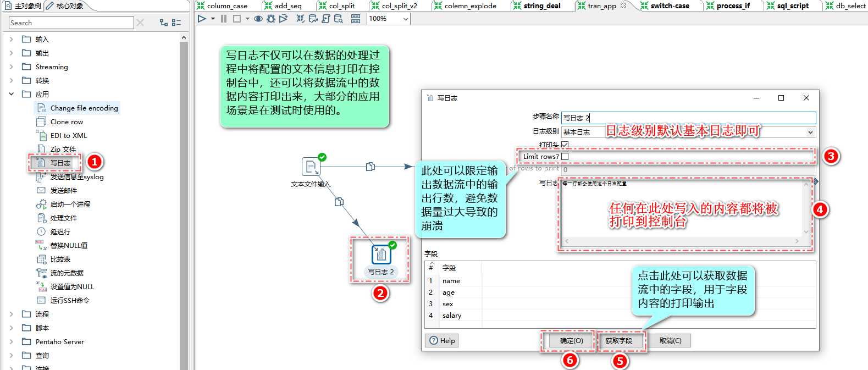Open the column_case transformation tab

(x=222, y=5)
